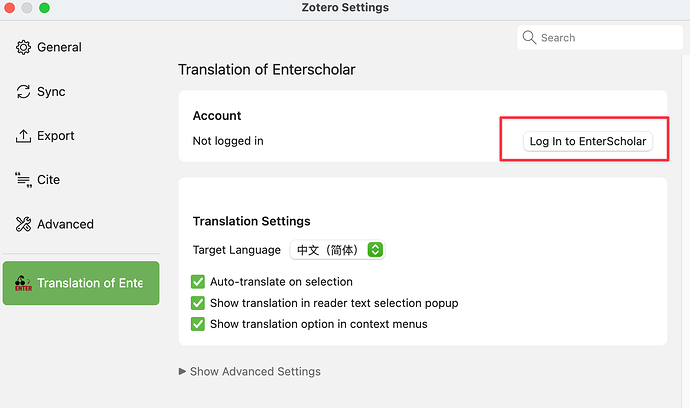Click the General gear icon
Image resolution: width=690 pixels, height=408 pixels.
[x=23, y=47]
